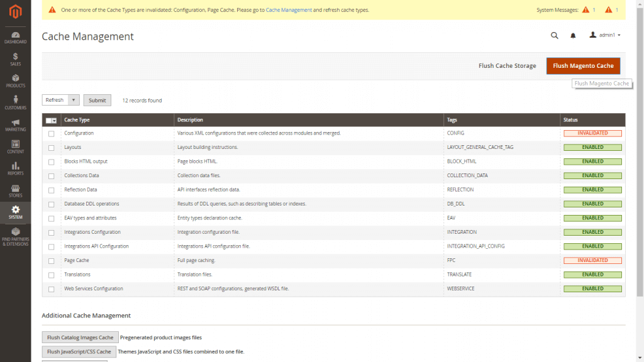Click Flush Cache Storage
This screenshot has height=362, width=644.
point(508,65)
